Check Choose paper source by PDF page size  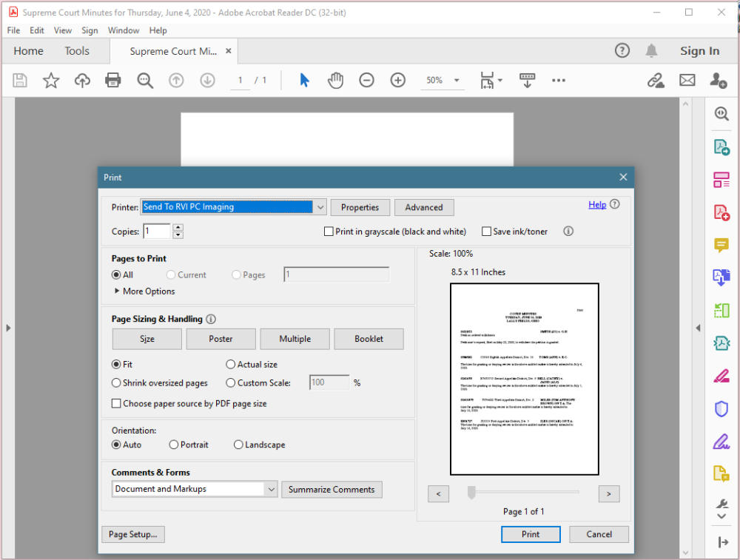tap(116, 403)
